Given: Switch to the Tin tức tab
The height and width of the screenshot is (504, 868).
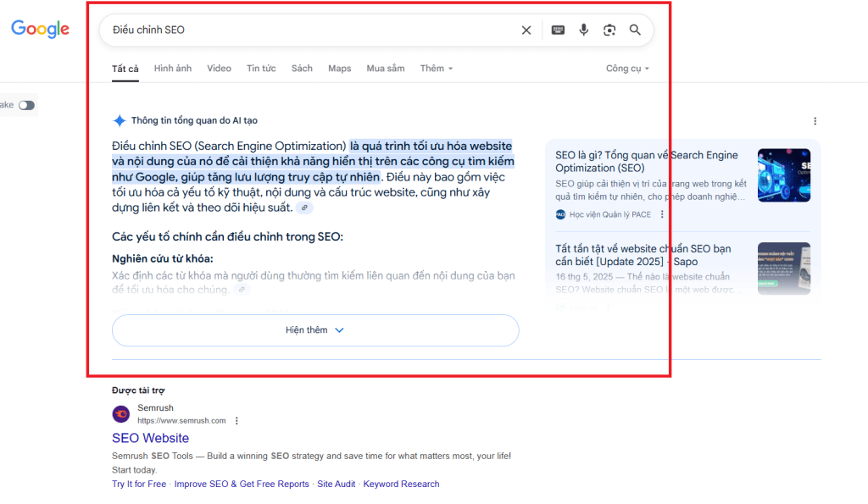Looking at the screenshot, I should (261, 69).
